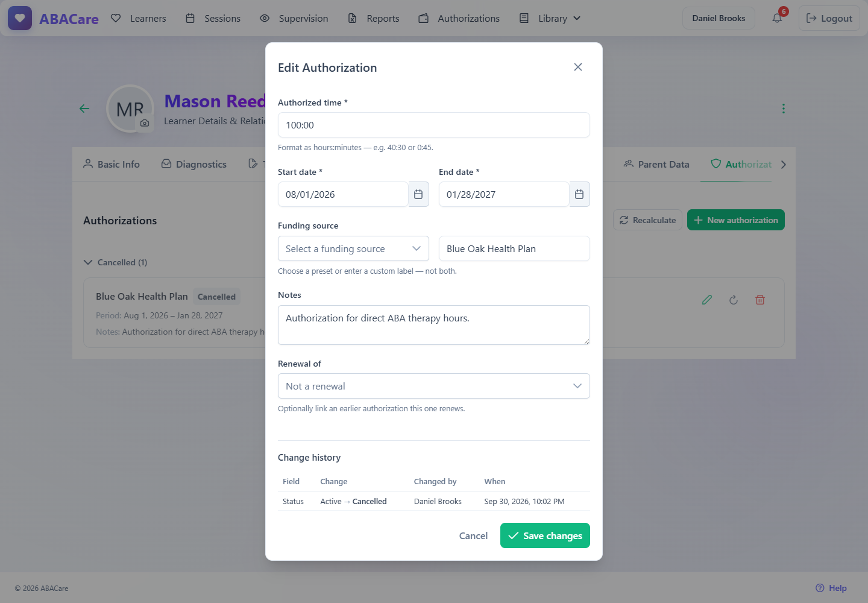Navigate to Authorizations in top nav

pyautogui.click(x=459, y=18)
